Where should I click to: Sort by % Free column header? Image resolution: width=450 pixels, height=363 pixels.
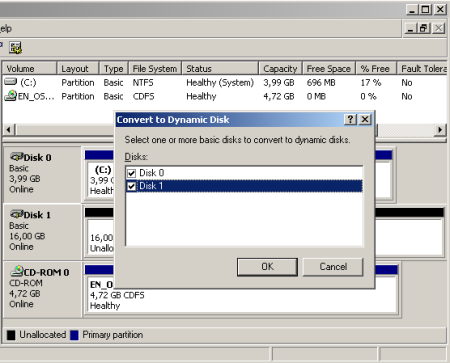[x=376, y=68]
